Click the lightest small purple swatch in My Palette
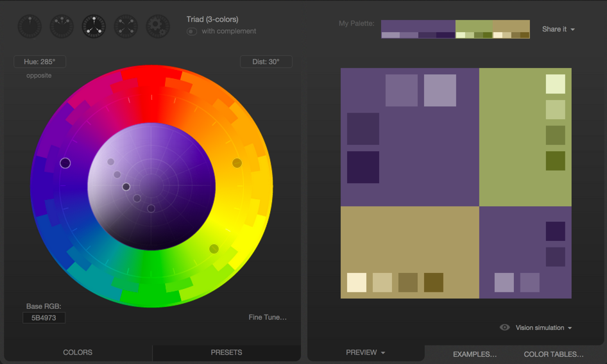 [x=390, y=35]
